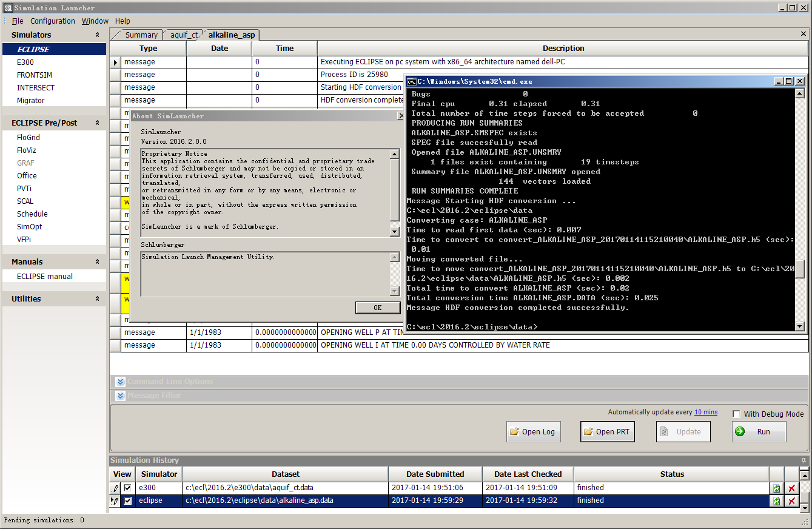Close the About SimLauncher dialog
812x529 pixels.
[x=400, y=115]
